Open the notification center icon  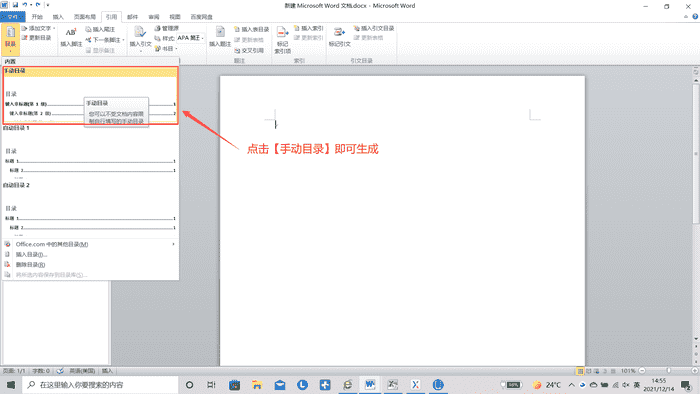686,385
